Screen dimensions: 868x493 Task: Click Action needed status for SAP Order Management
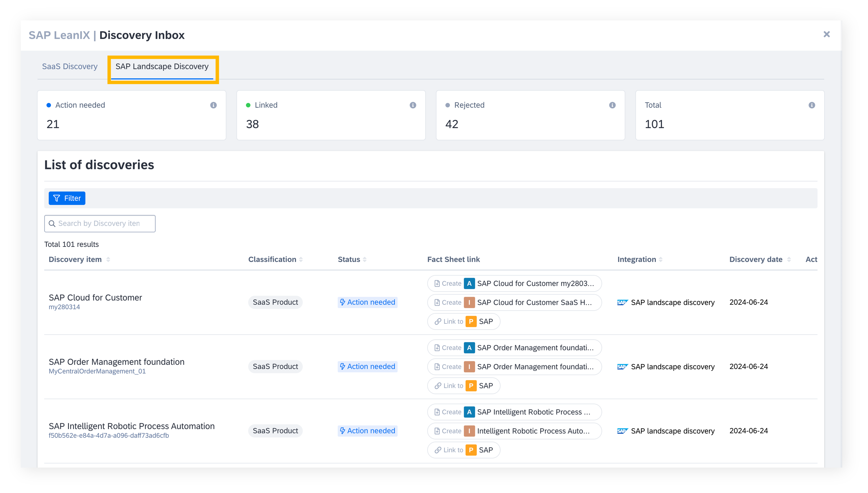[367, 366]
